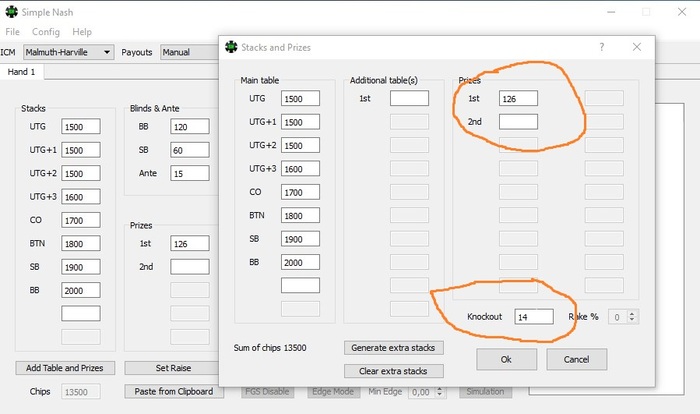Click the dialog Prizes 2nd field
Image resolution: width=700 pixels, height=414 pixels.
point(518,122)
